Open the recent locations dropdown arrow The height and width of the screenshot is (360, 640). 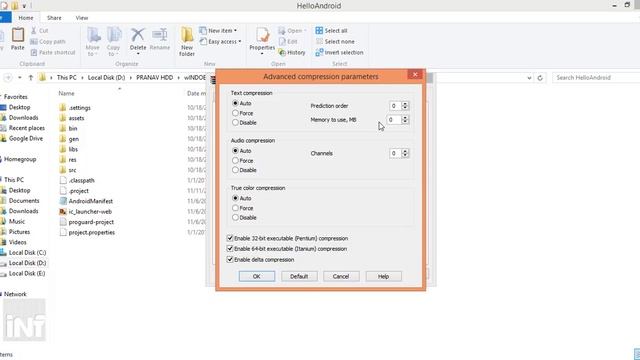(20, 78)
